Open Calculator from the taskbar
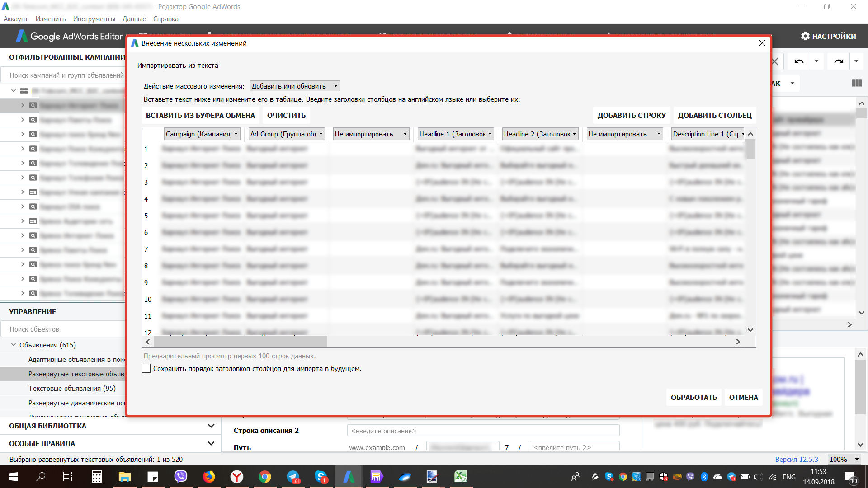The image size is (868, 488). click(x=96, y=477)
